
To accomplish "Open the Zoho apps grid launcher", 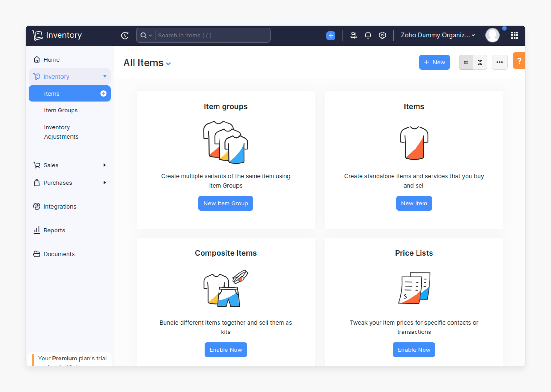I will click(514, 35).
